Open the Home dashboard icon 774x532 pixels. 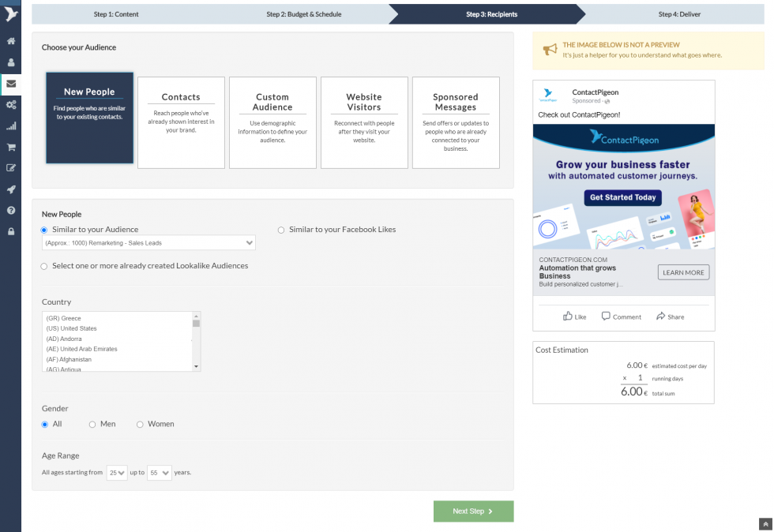coord(10,40)
